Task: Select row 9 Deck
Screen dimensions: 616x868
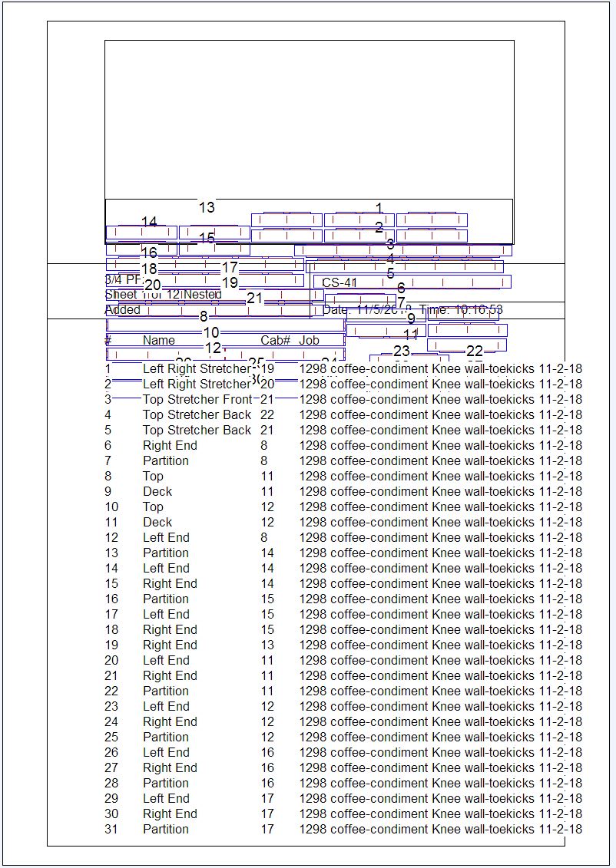Action: 157,491
